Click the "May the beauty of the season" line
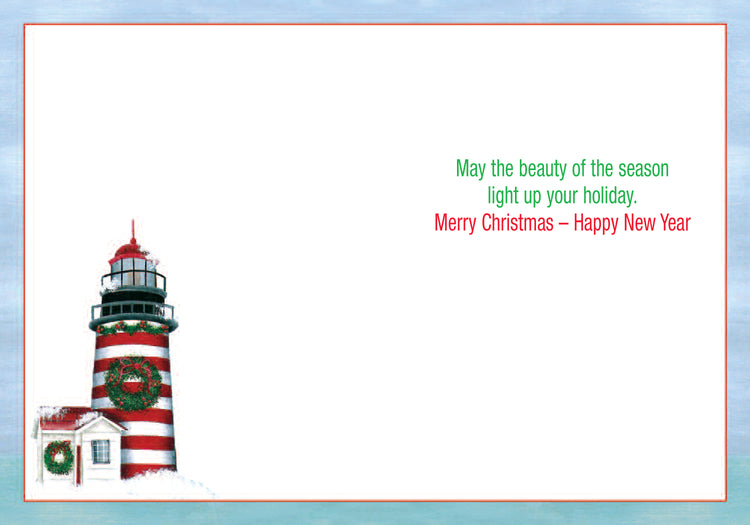750x525 pixels. [562, 169]
